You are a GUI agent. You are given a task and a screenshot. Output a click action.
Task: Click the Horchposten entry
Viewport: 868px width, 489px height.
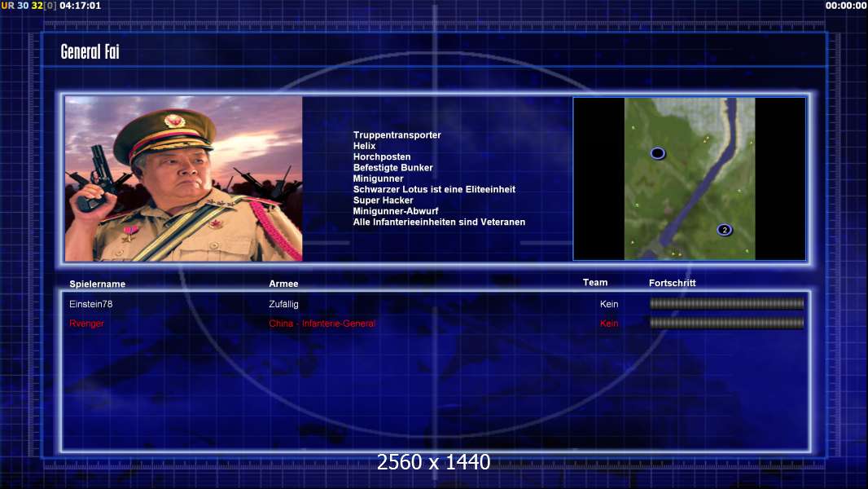tap(382, 156)
